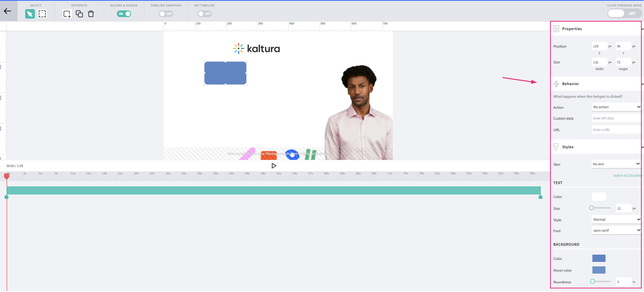Select the pointer selection tool
The width and height of the screenshot is (644, 292).
(30, 14)
